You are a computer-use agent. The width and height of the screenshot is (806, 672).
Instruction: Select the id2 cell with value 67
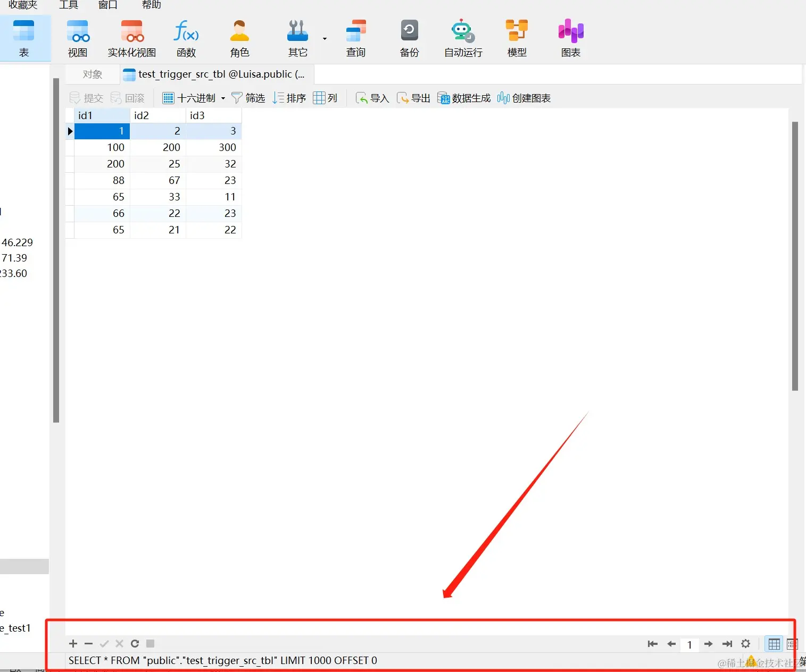pyautogui.click(x=158, y=180)
